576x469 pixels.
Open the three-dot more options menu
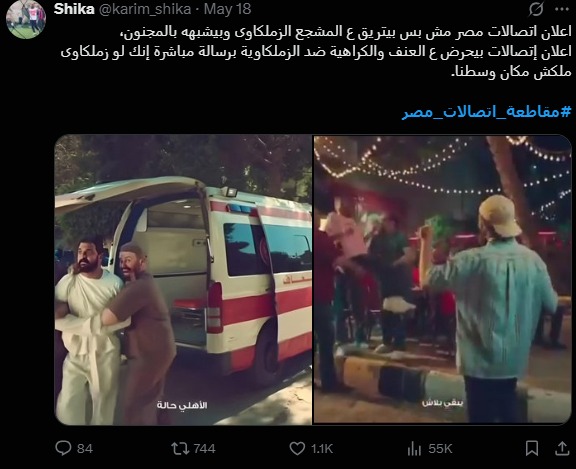[x=562, y=10]
